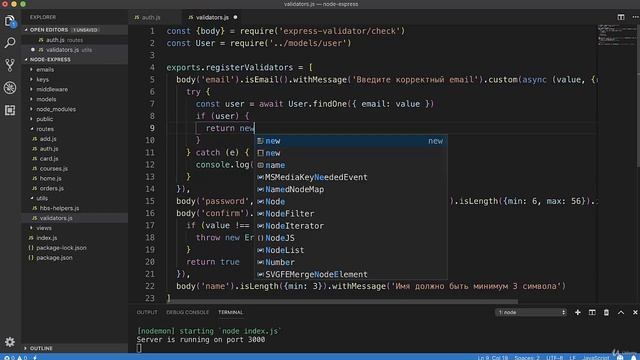The image size is (640, 360).
Task: Kill the terminal with trash icon
Action: 606,312
